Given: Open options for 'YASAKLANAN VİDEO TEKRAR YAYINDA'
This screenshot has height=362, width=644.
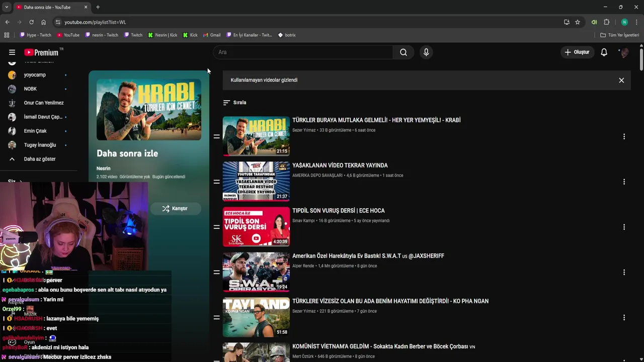Looking at the screenshot, I should point(624,182).
